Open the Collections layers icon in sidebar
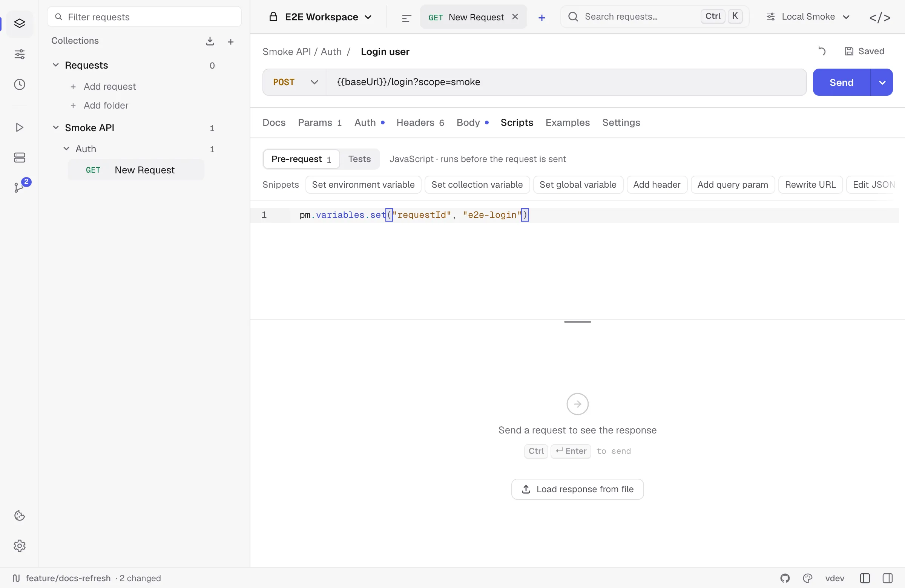 coord(19,24)
